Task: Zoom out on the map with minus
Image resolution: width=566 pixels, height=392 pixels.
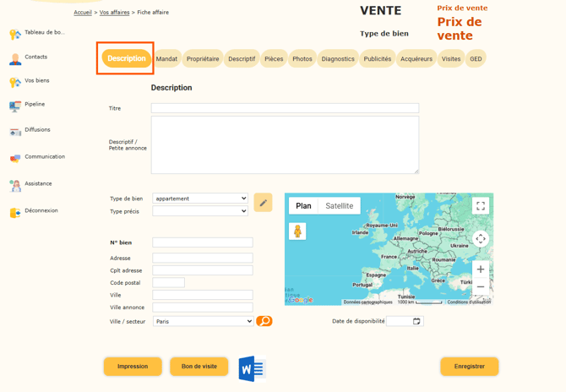Action: 481,287
